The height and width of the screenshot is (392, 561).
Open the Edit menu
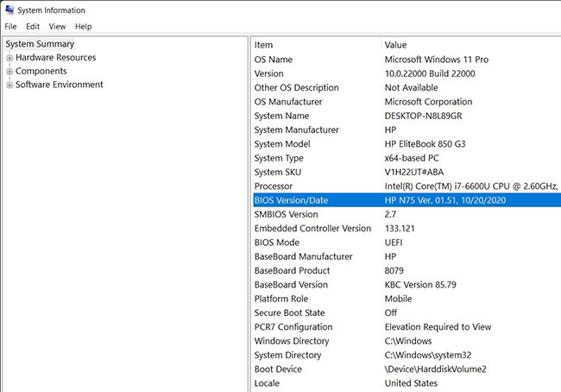click(x=33, y=27)
